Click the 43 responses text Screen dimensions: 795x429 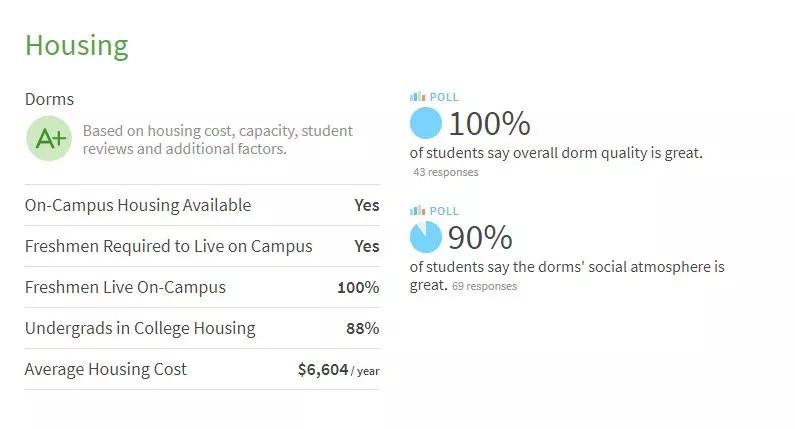coord(446,172)
